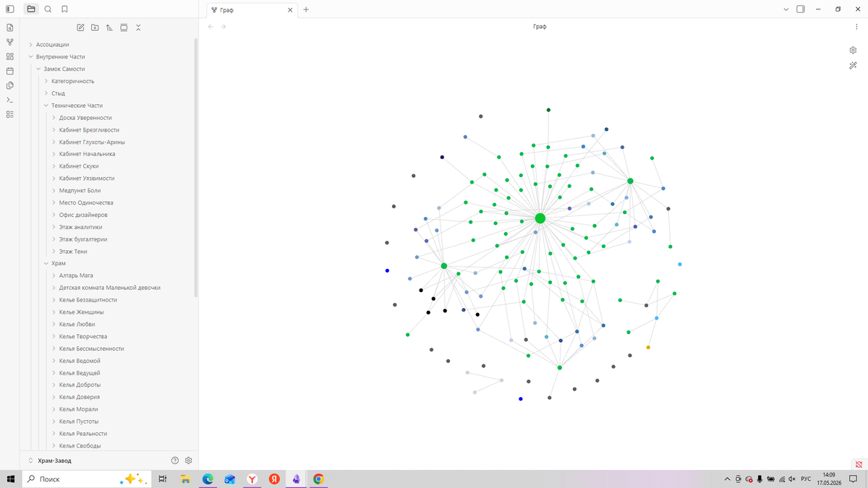The height and width of the screenshot is (488, 868).
Task: Create a new note
Action: pyautogui.click(x=80, y=27)
